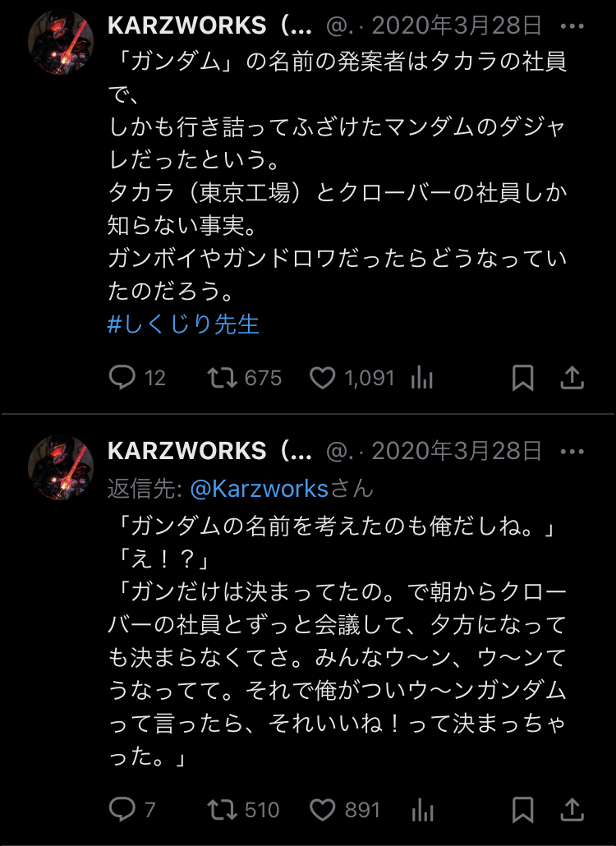The height and width of the screenshot is (846, 616).
Task: Open more options menu for first tweet
Action: (x=572, y=26)
